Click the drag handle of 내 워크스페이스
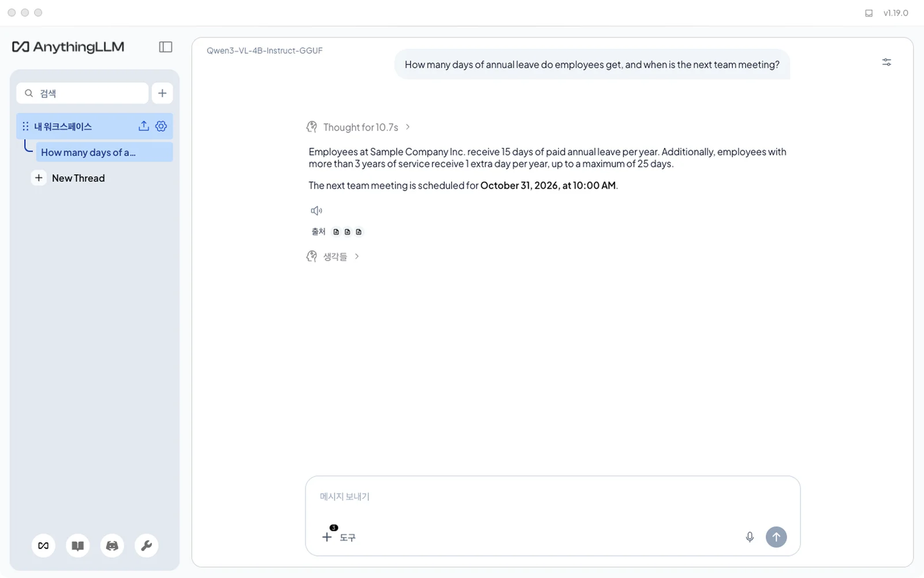 pos(25,126)
